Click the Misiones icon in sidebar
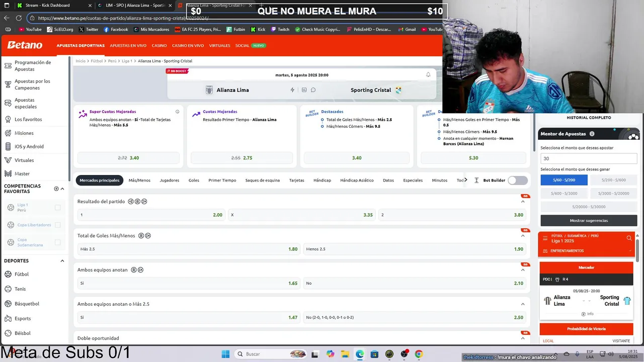Image resolution: width=644 pixels, height=362 pixels. tap(8, 133)
